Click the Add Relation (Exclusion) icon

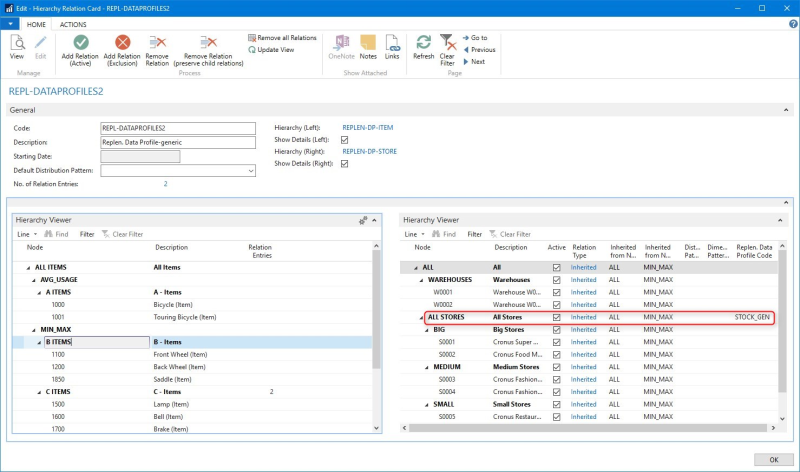pyautogui.click(x=123, y=42)
